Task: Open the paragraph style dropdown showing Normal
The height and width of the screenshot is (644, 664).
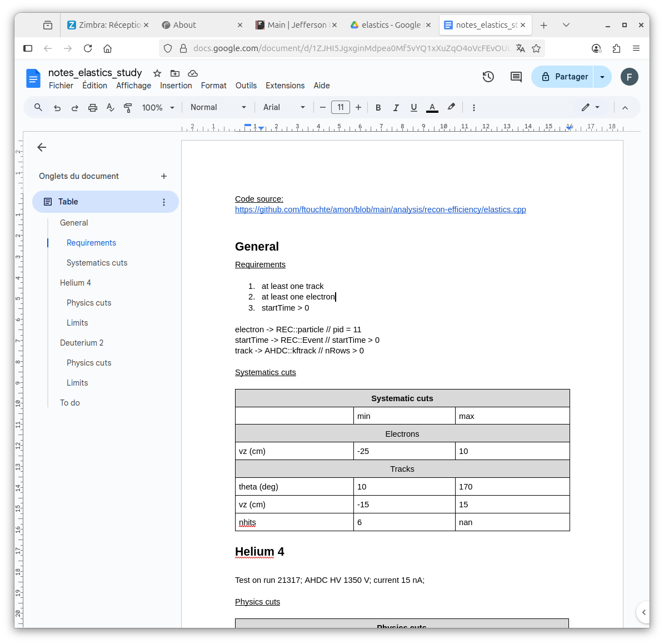Action: (x=218, y=108)
